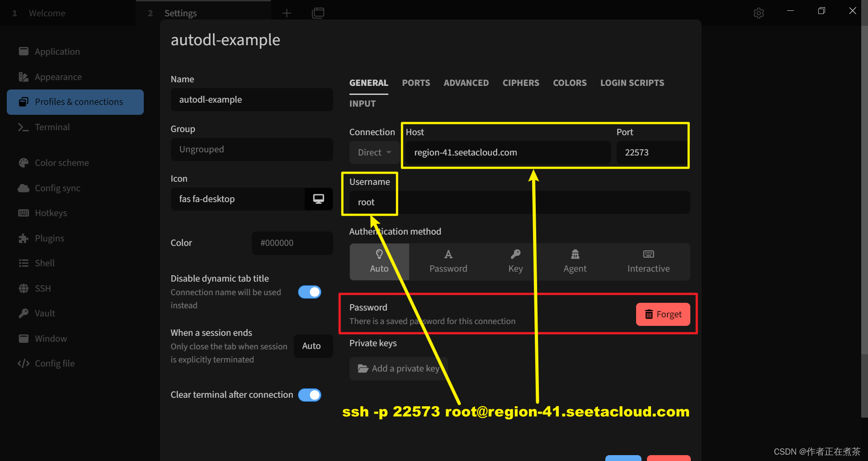Image resolution: width=868 pixels, height=461 pixels.
Task: Toggle Clear terminal after connection switch
Action: tap(310, 395)
